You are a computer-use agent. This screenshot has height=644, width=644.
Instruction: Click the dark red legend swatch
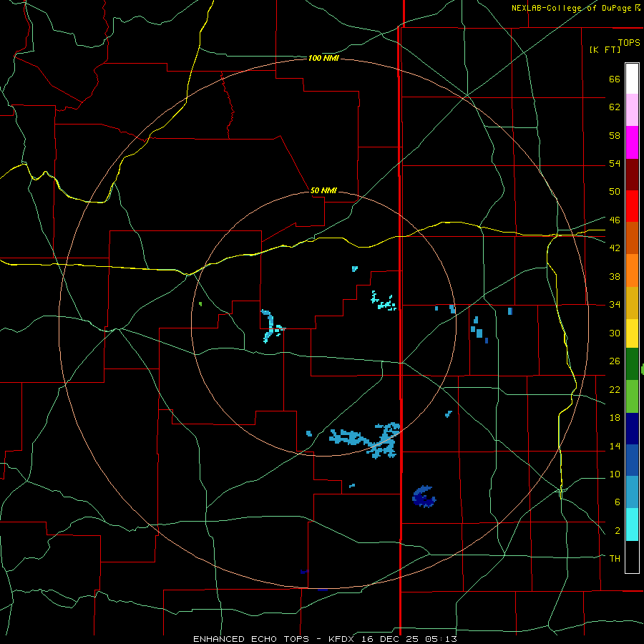(x=632, y=175)
